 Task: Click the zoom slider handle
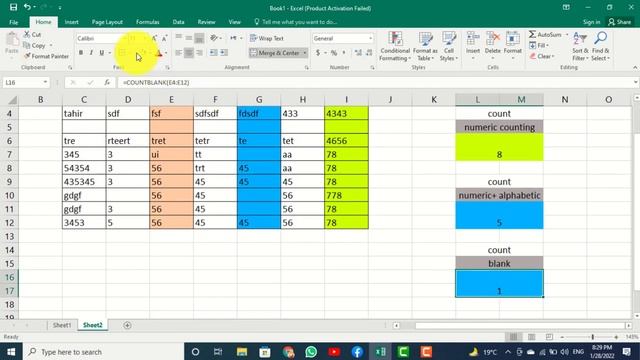tap(592, 337)
